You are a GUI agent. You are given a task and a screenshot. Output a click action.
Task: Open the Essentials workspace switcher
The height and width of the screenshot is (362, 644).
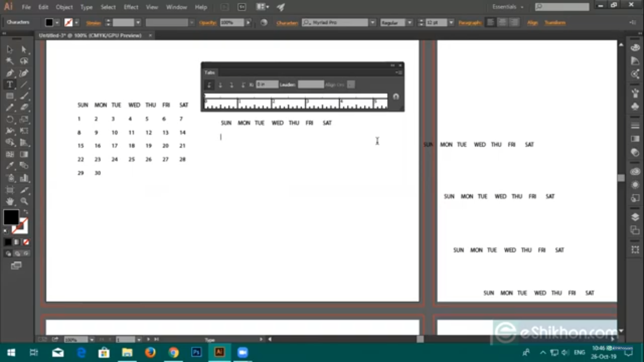click(505, 7)
